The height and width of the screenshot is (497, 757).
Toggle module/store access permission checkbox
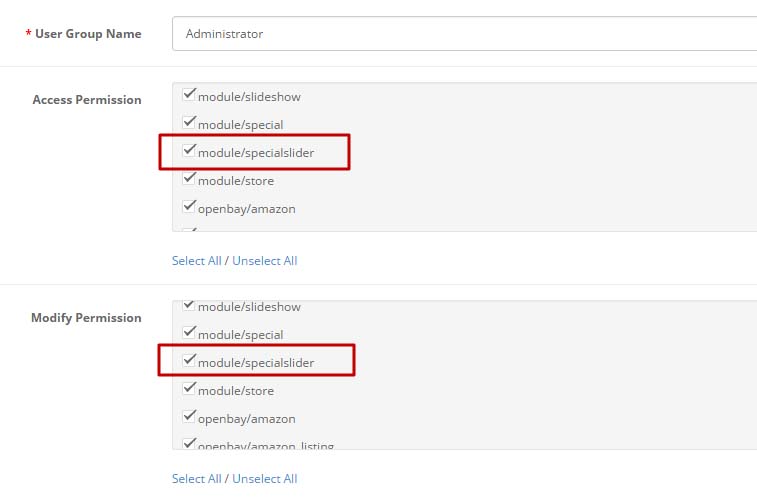189,179
